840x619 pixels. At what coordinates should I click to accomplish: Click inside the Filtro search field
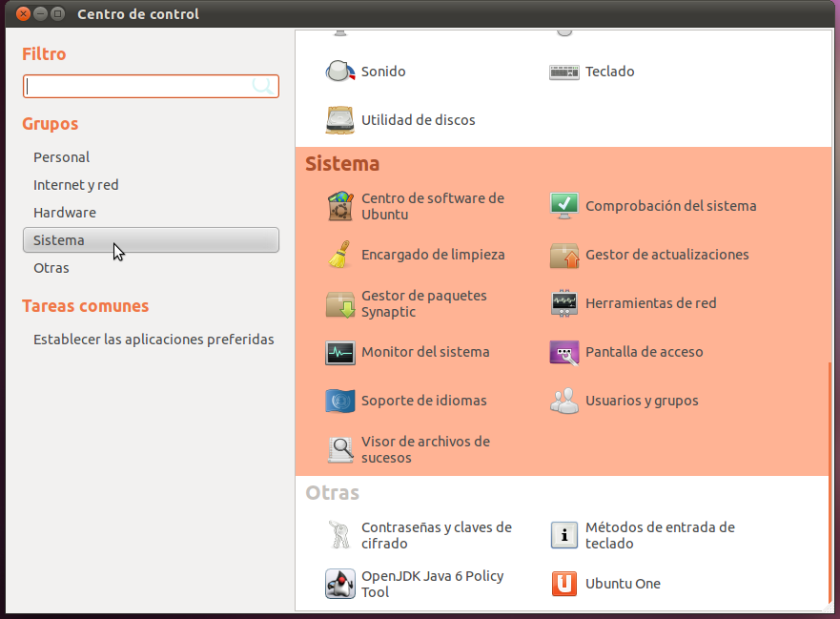click(148, 86)
